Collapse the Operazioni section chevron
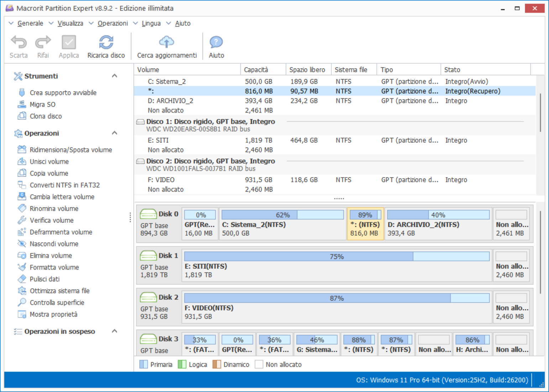Viewport: 549px width, 392px height. pos(114,133)
